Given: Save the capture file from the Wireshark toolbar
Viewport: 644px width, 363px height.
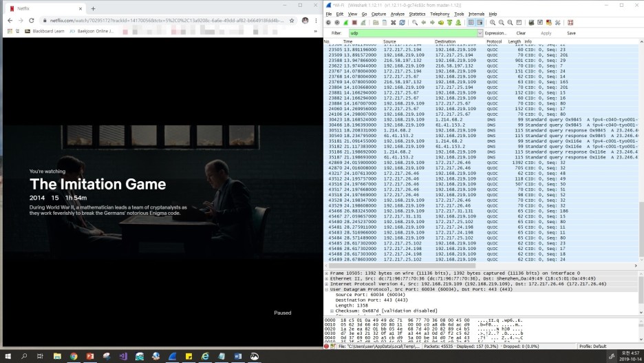Looking at the screenshot, I should 385,23.
